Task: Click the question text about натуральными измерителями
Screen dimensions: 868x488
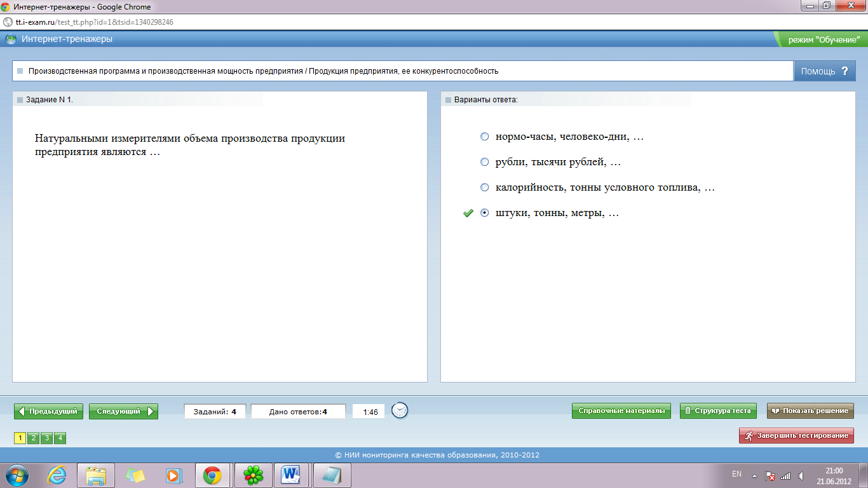Action: (190, 145)
